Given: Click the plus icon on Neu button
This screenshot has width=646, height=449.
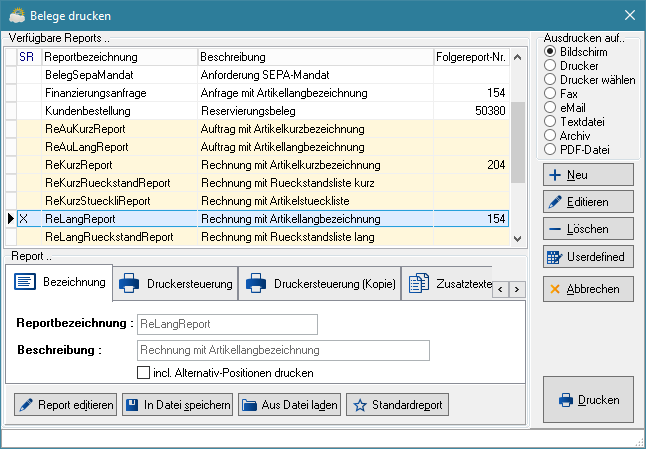Looking at the screenshot, I should [555, 175].
